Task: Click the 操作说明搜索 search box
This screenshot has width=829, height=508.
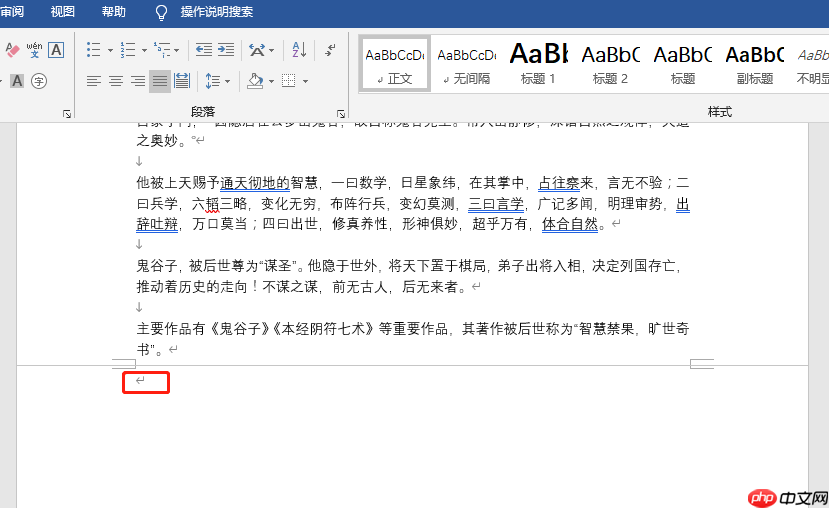Action: coord(217,12)
